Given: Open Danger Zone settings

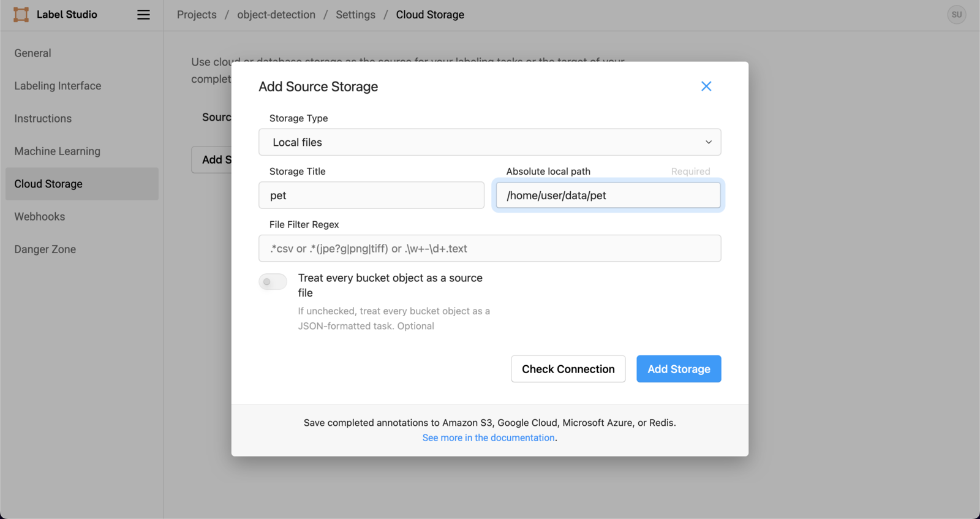Looking at the screenshot, I should pos(45,249).
